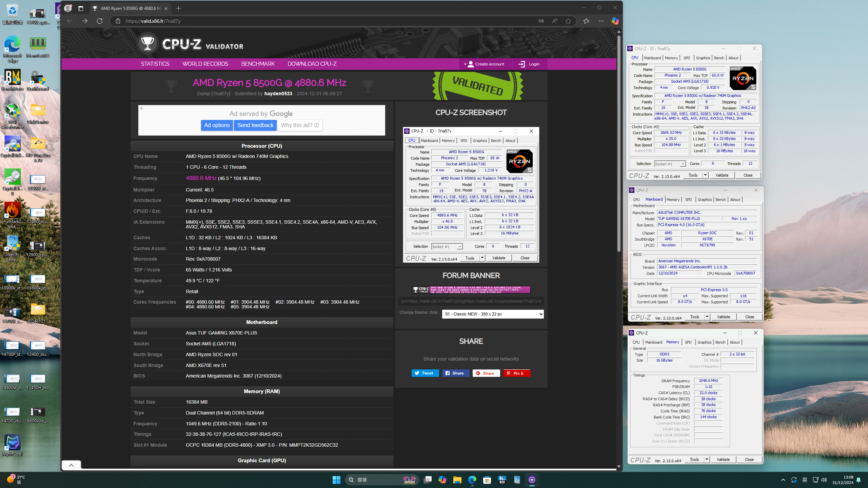868x488 pixels.
Task: Click Pin it share button
Action: click(x=517, y=373)
